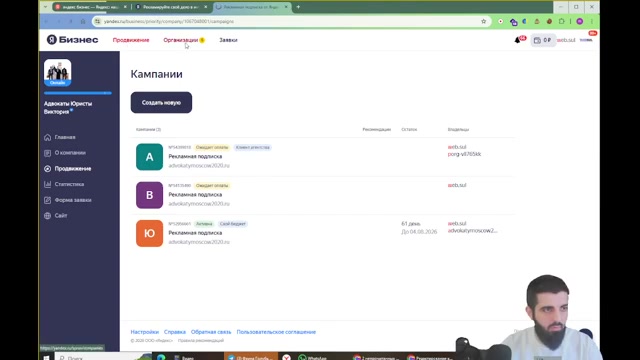The height and width of the screenshot is (360, 640).
Task: Open Yandex Browser from the taskbar
Action: coord(287,357)
